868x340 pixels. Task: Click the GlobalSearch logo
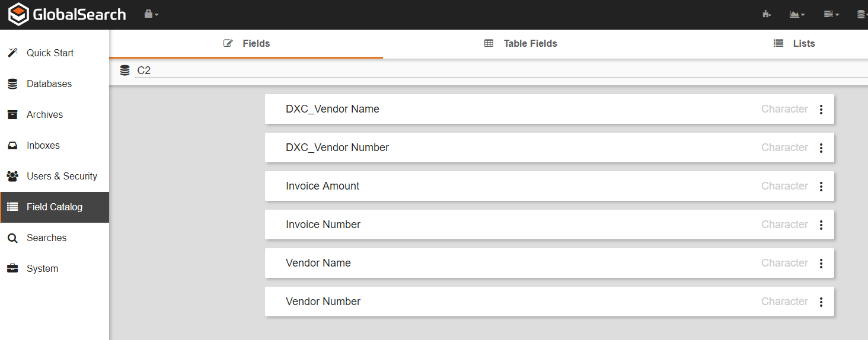(x=67, y=14)
